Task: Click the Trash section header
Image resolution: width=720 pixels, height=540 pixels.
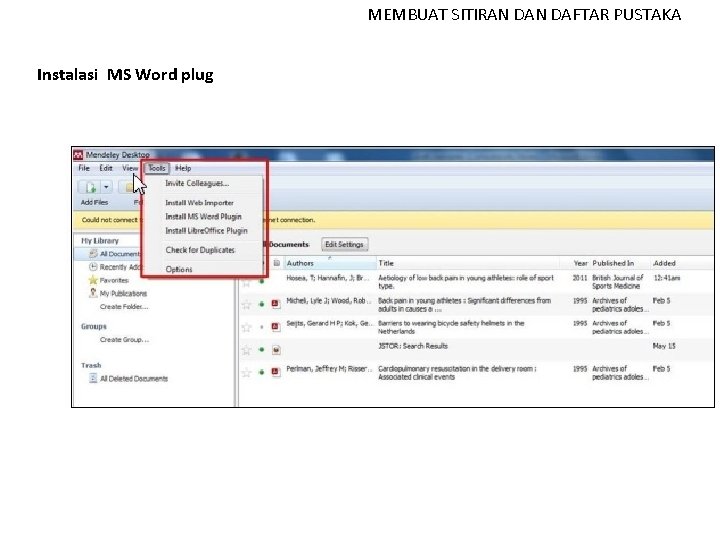Action: point(91,365)
